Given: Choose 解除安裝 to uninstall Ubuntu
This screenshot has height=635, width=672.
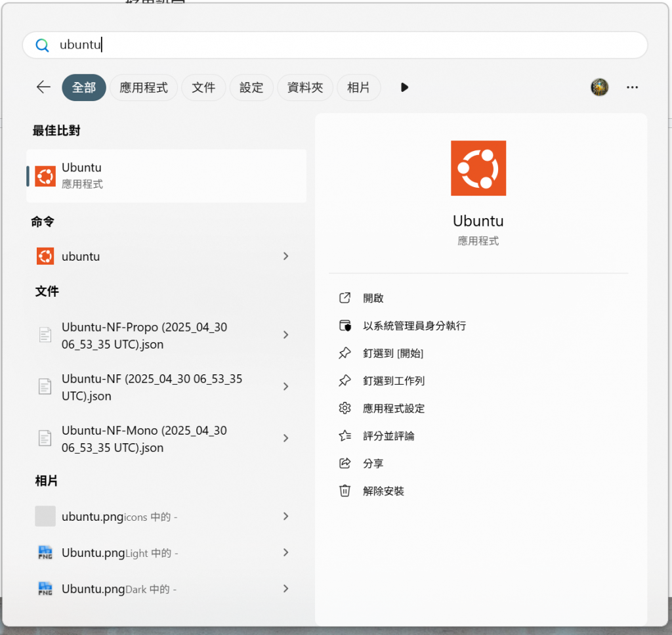Looking at the screenshot, I should pyautogui.click(x=383, y=491).
